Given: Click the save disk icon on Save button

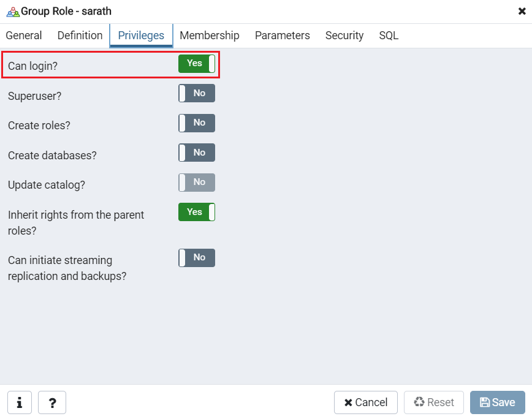Looking at the screenshot, I should (x=484, y=402).
